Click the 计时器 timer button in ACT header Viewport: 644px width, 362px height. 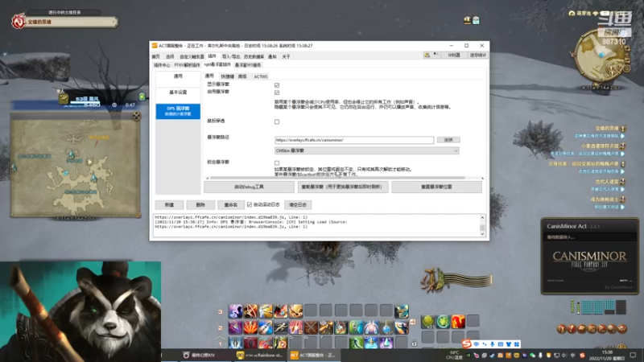[x=454, y=55]
